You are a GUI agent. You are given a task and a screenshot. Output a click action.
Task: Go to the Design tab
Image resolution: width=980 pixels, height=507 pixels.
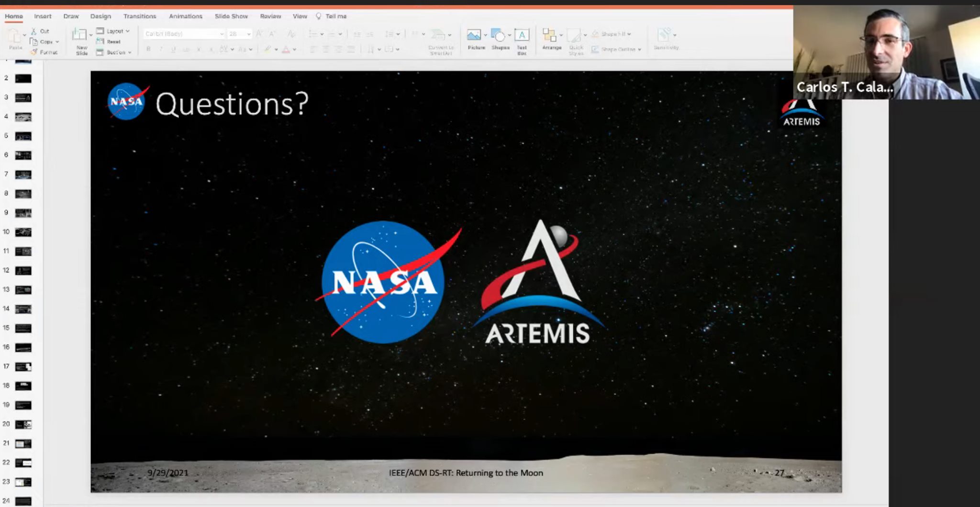(x=100, y=16)
